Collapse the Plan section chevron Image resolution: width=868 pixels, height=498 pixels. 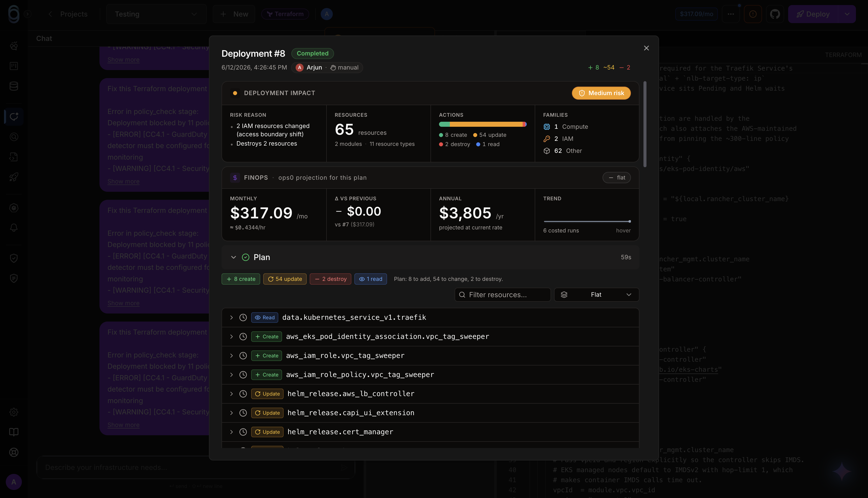click(233, 257)
